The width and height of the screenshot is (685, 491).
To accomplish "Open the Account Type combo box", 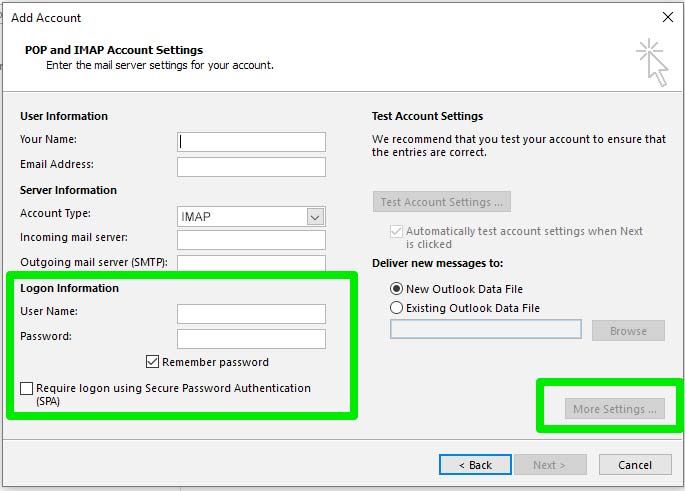I will (251, 217).
